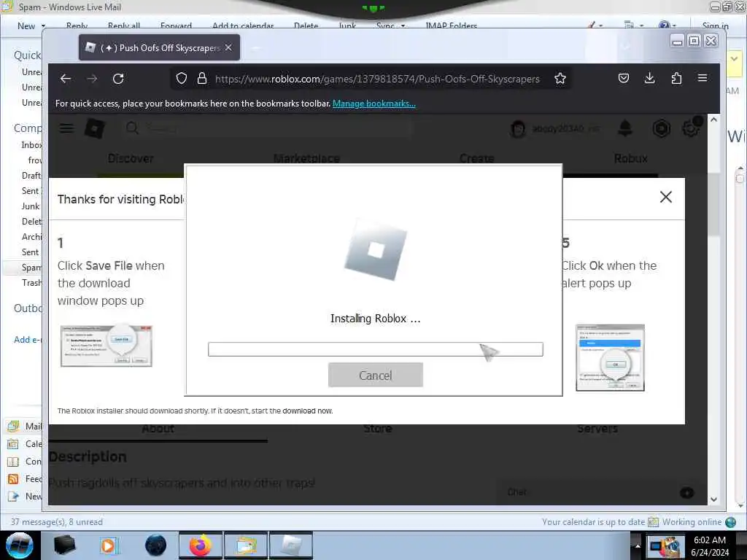Screen dimensions: 747x560
Task: Open the New dropdown in Windows Live Mail
Action: 32,26
